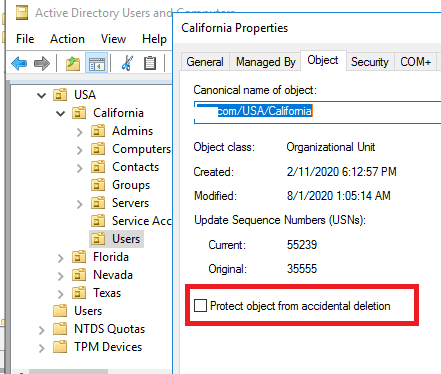
Task: Click the TPM Devices folder icon
Action: click(60, 347)
